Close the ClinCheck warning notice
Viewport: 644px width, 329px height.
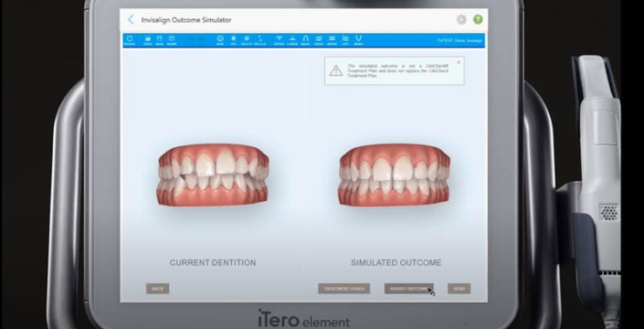click(x=459, y=62)
